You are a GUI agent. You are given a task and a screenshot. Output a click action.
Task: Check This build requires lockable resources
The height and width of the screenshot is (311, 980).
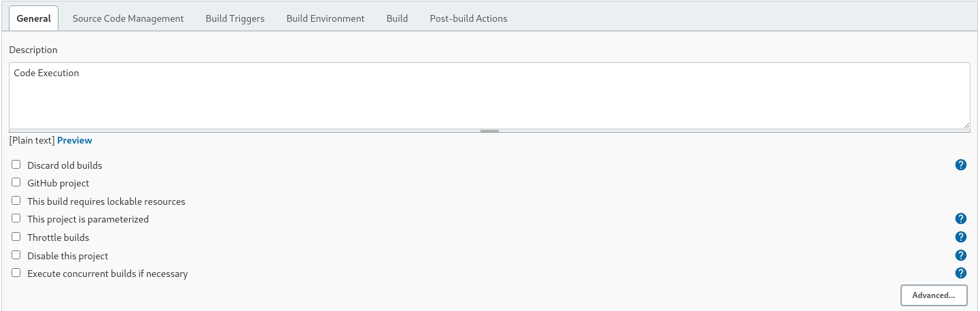[16, 200]
